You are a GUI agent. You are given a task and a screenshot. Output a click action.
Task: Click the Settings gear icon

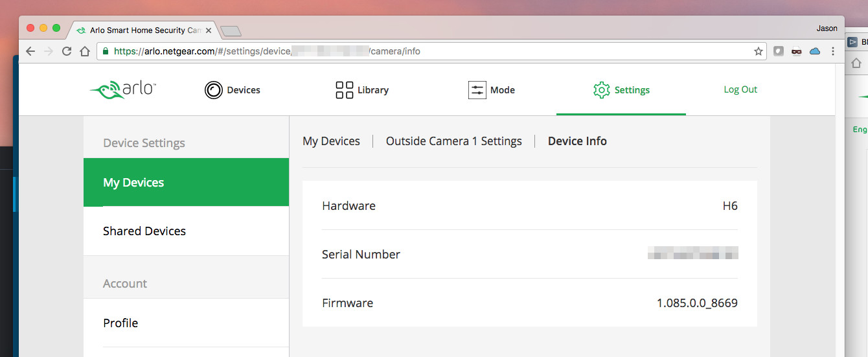[x=602, y=90]
